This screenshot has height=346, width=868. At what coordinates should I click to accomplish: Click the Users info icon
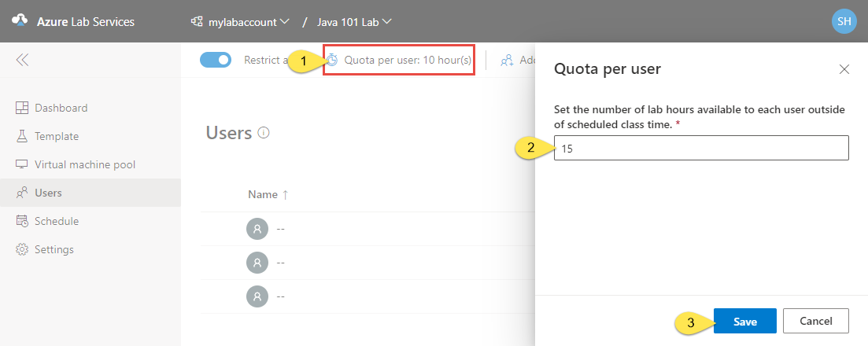pyautogui.click(x=264, y=133)
